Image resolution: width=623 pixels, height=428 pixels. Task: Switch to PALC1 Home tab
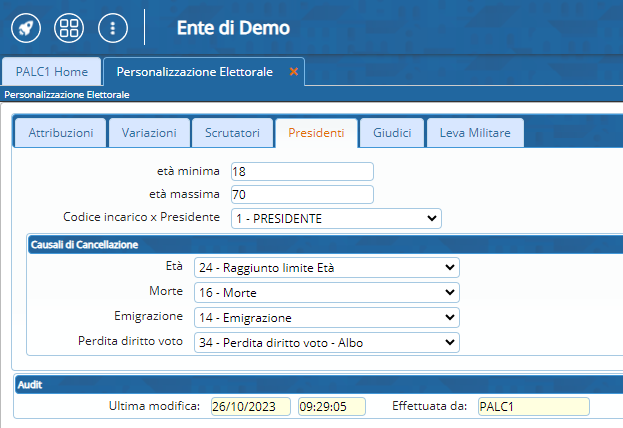click(x=52, y=72)
